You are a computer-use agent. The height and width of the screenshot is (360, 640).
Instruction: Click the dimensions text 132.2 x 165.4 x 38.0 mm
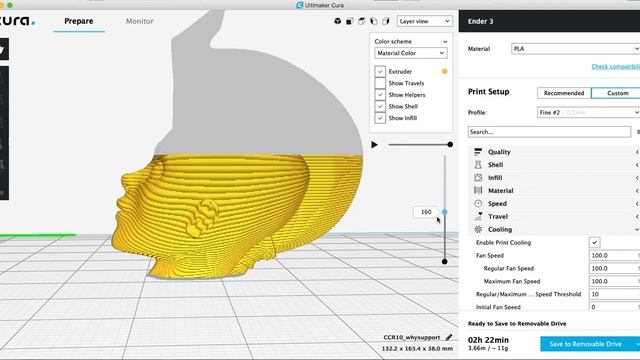417,349
